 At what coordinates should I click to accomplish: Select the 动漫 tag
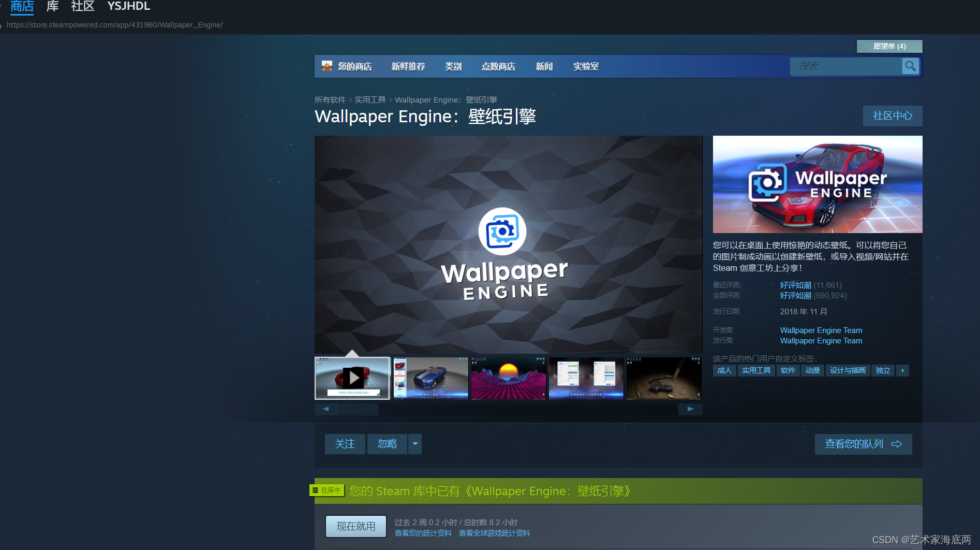click(813, 370)
